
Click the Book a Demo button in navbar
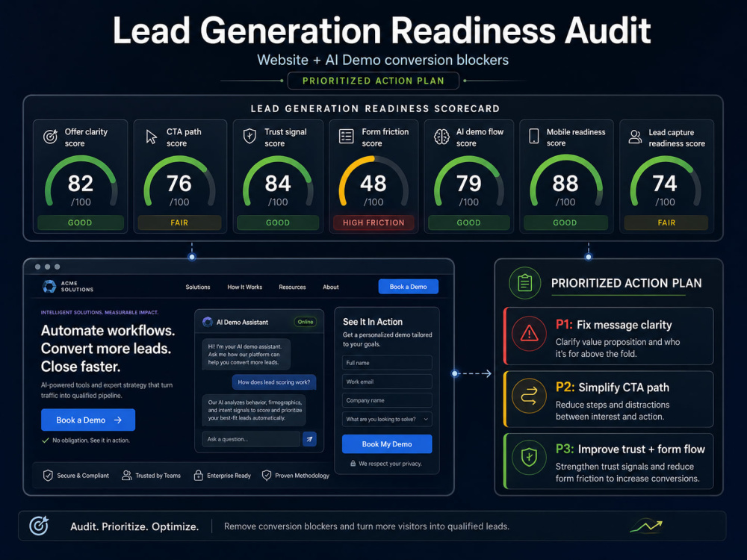click(409, 287)
